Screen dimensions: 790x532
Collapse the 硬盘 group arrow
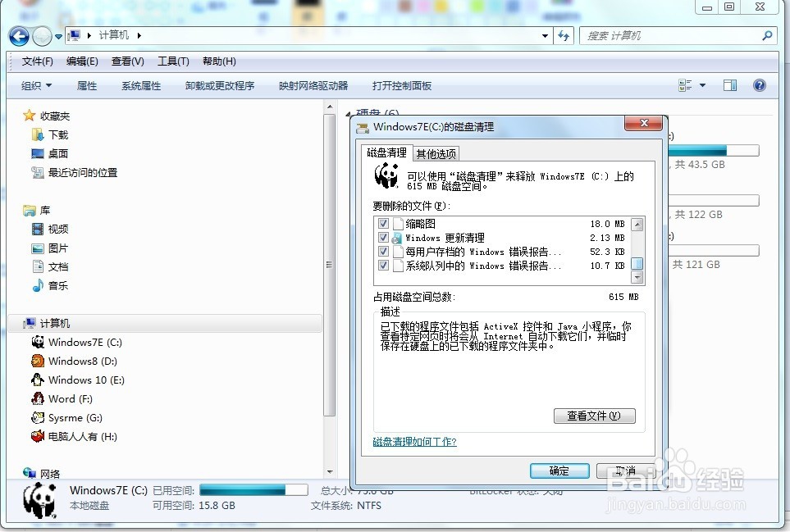[349, 115]
